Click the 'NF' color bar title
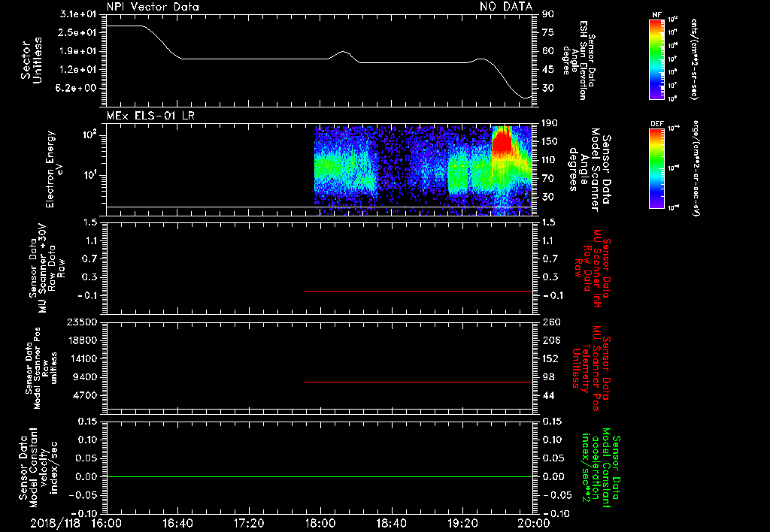770x532 pixels. pos(657,15)
